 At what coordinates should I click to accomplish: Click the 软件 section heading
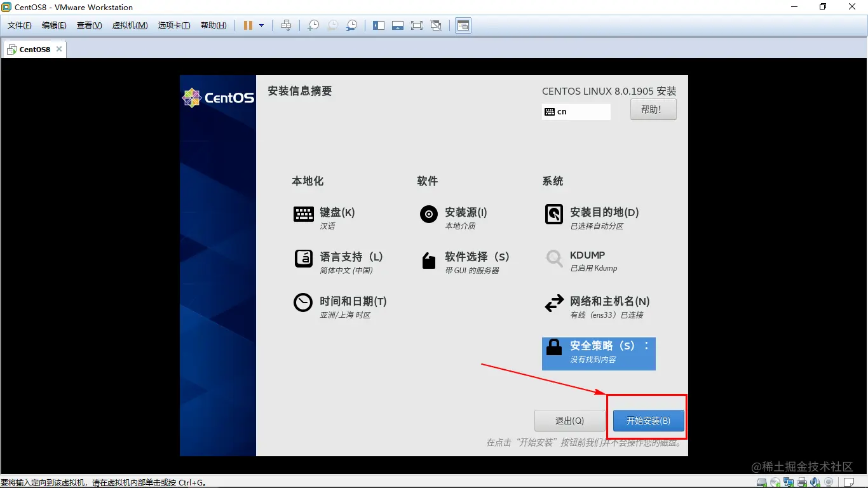tap(428, 181)
